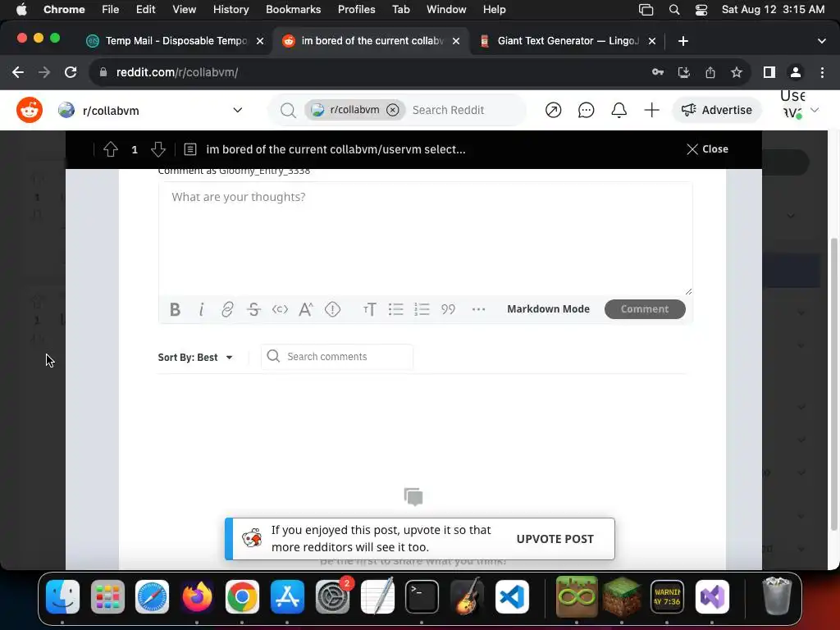This screenshot has width=840, height=630.
Task: Insert inline code formatting
Action: pyautogui.click(x=280, y=309)
